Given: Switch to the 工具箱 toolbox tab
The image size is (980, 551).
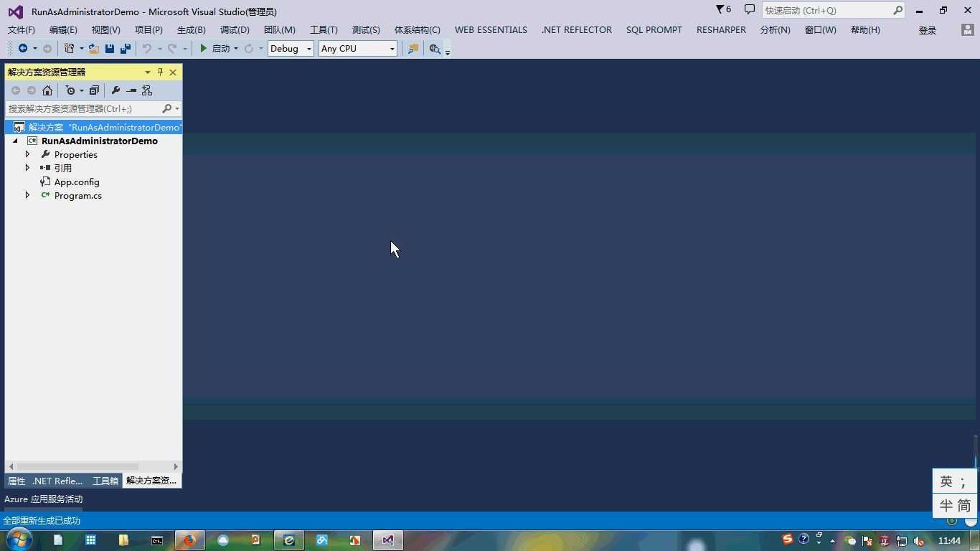Looking at the screenshot, I should point(105,481).
